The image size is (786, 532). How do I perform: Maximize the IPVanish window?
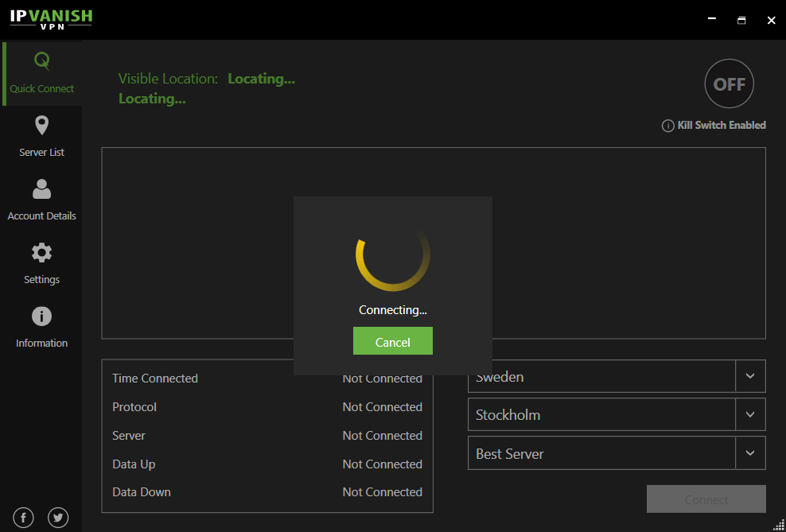click(741, 20)
